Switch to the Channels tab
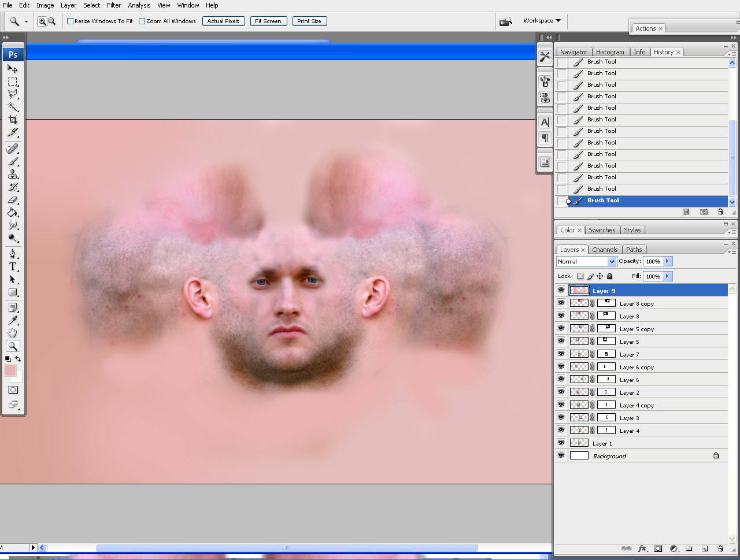The image size is (740, 560). click(605, 250)
